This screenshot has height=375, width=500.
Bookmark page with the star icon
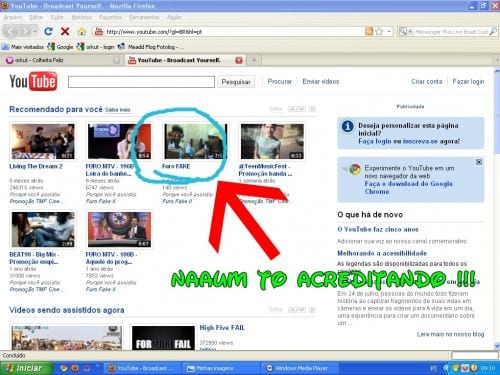point(379,31)
